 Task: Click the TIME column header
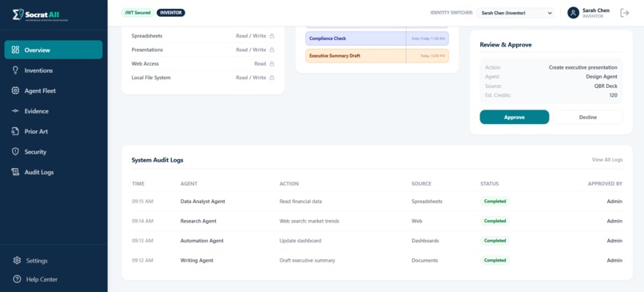[138, 183]
